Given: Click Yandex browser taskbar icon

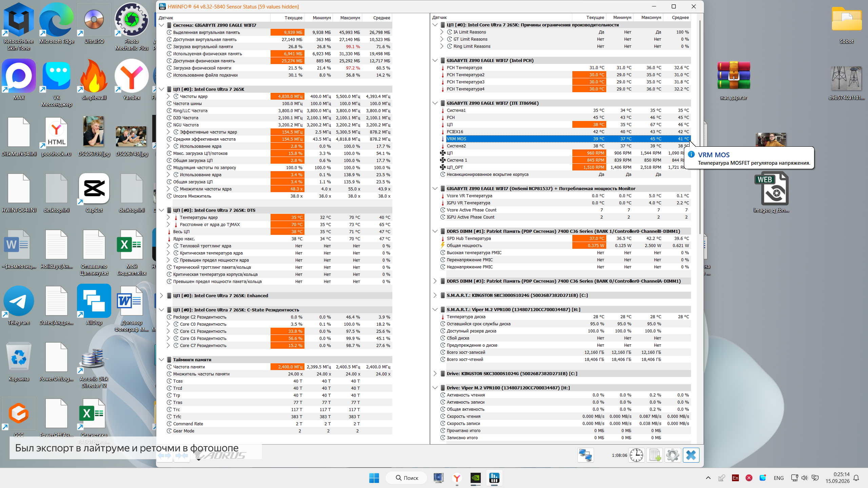Looking at the screenshot, I should click(x=457, y=478).
